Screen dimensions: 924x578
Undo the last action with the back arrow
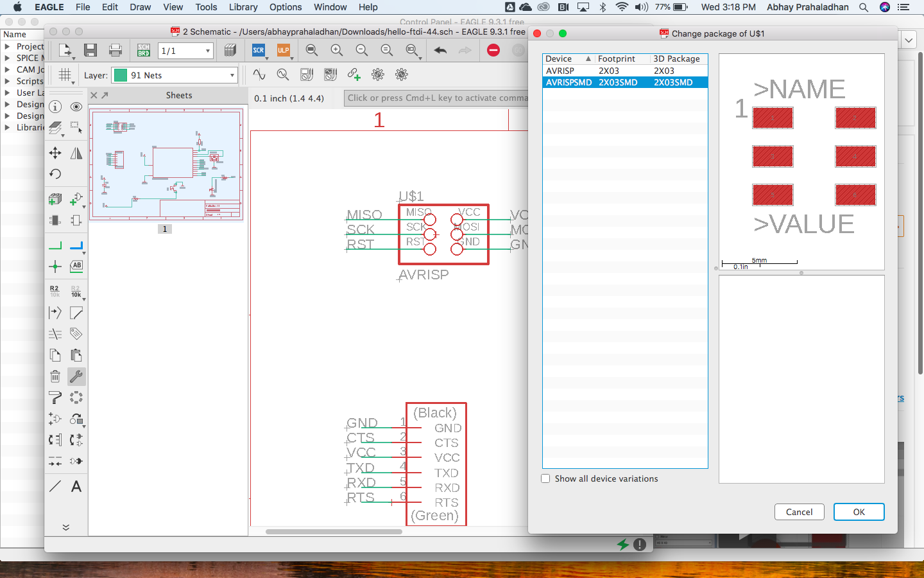click(440, 50)
